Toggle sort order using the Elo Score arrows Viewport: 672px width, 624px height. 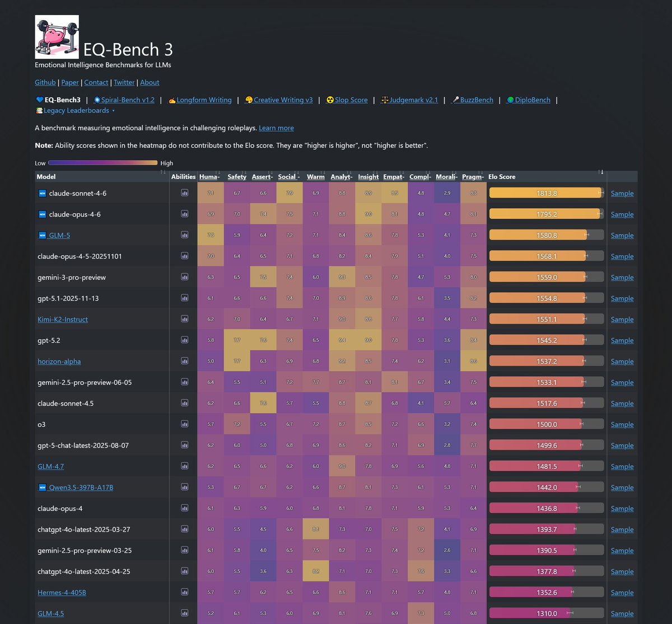pyautogui.click(x=602, y=172)
